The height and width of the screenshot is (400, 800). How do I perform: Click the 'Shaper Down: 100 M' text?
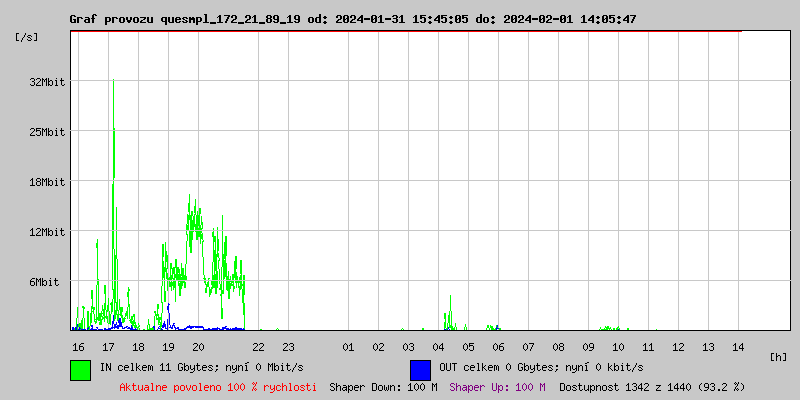coord(383,386)
